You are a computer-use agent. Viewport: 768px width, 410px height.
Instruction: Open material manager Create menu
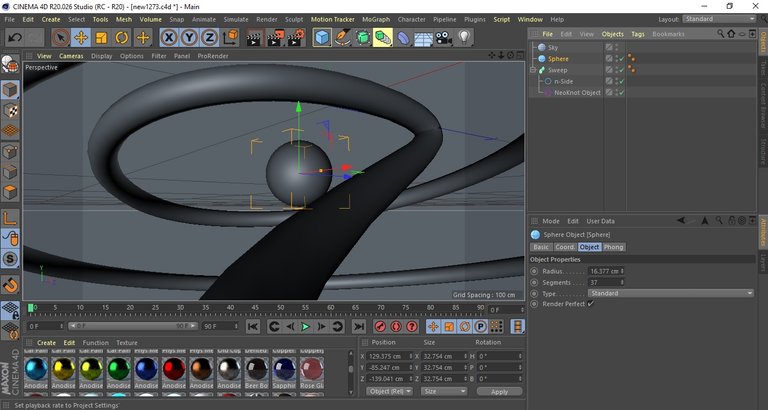click(x=47, y=342)
